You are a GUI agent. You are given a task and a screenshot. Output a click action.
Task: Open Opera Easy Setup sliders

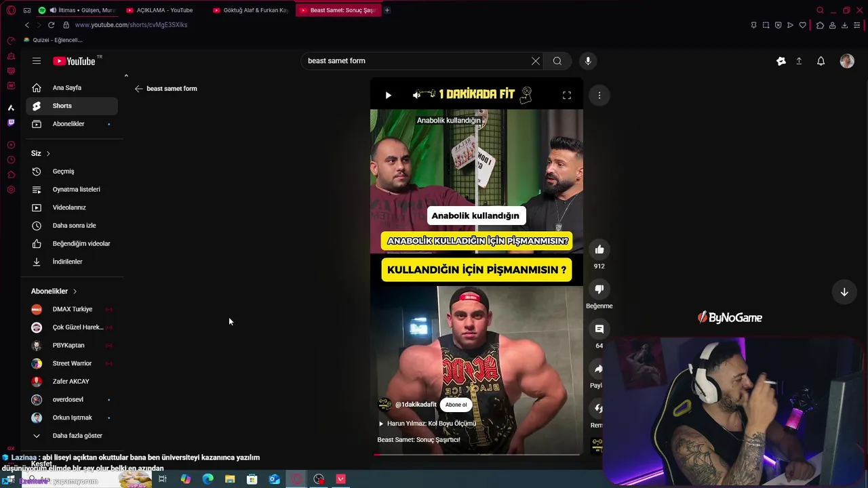pos(857,25)
